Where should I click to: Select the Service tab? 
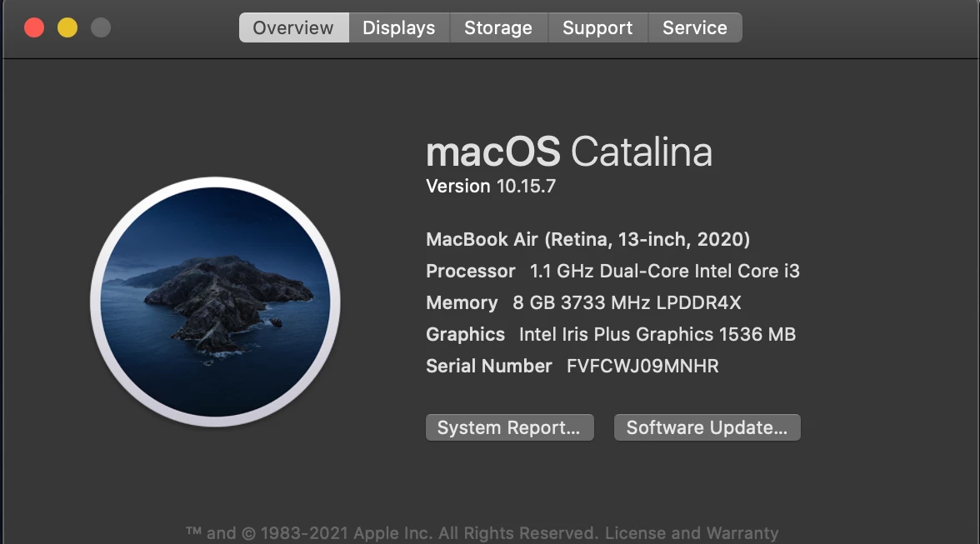(695, 27)
